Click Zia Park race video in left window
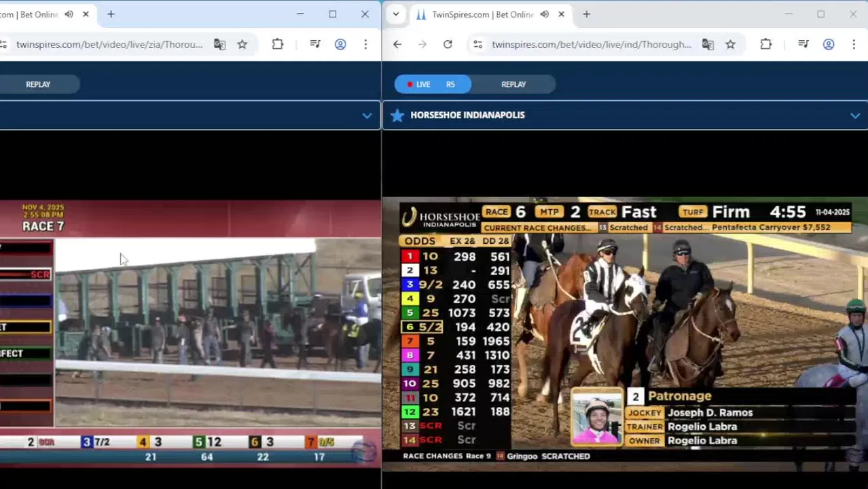 (190, 333)
